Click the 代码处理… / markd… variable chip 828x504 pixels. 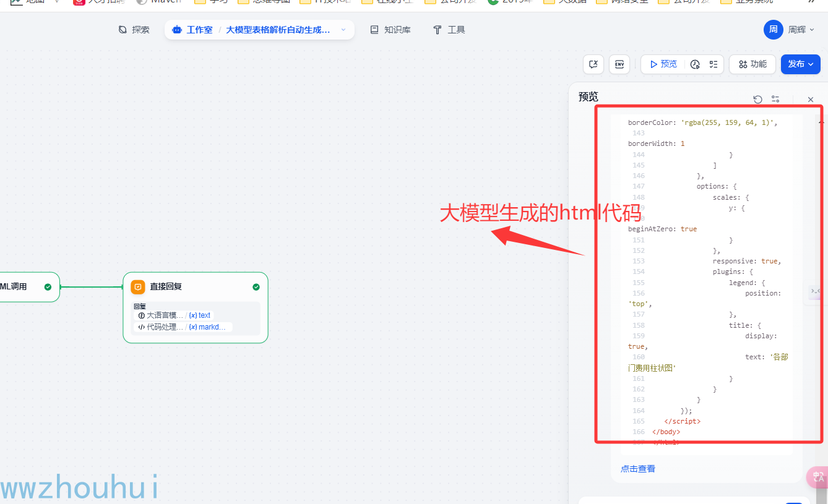[x=184, y=327]
